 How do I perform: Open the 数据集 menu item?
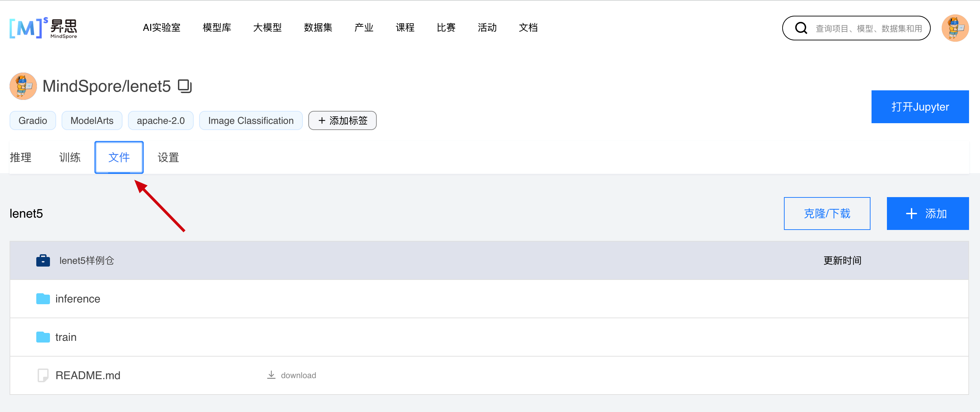tap(318, 28)
